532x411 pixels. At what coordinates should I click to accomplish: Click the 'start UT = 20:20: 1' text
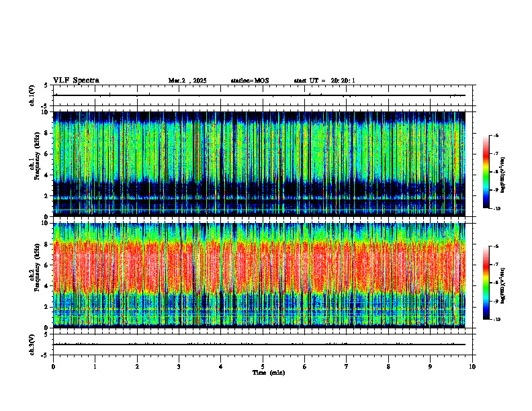coord(324,81)
